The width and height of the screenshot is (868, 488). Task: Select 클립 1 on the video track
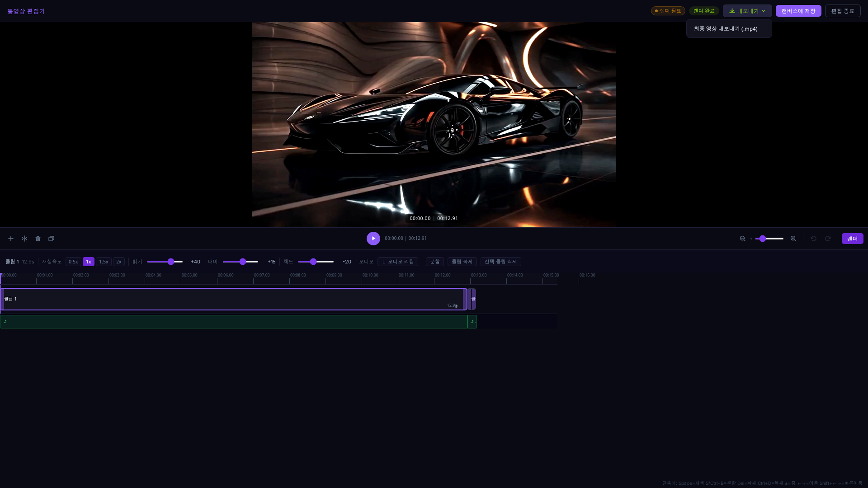click(x=234, y=299)
